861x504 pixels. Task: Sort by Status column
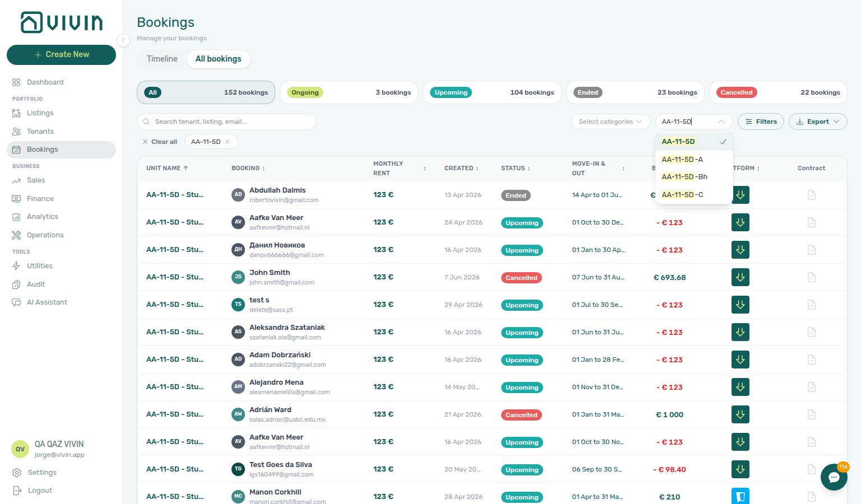pyautogui.click(x=516, y=168)
